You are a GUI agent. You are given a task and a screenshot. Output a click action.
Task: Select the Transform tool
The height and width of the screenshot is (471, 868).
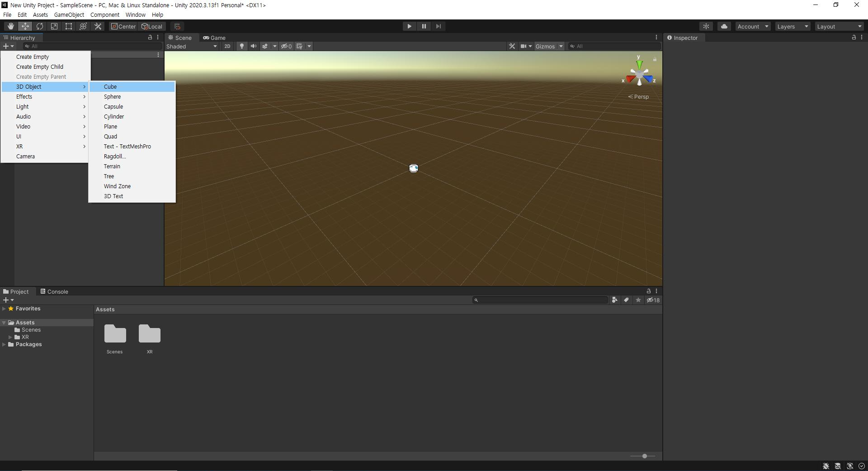(x=83, y=26)
